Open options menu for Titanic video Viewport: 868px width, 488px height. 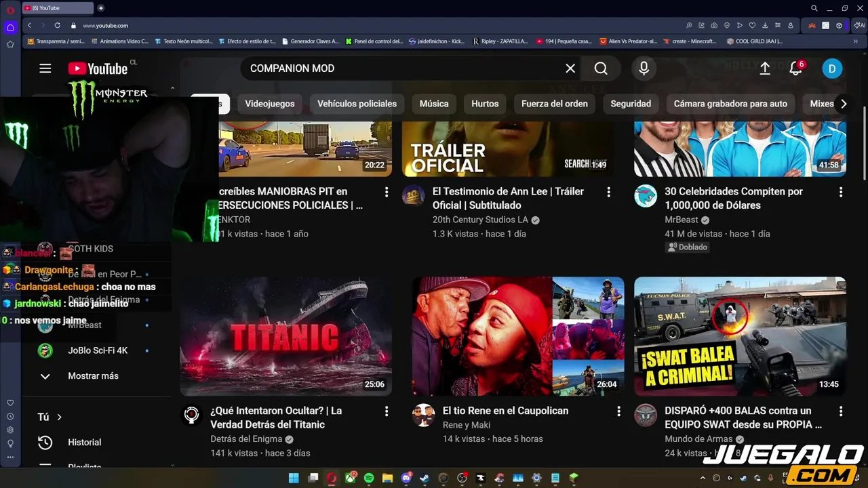point(387,411)
